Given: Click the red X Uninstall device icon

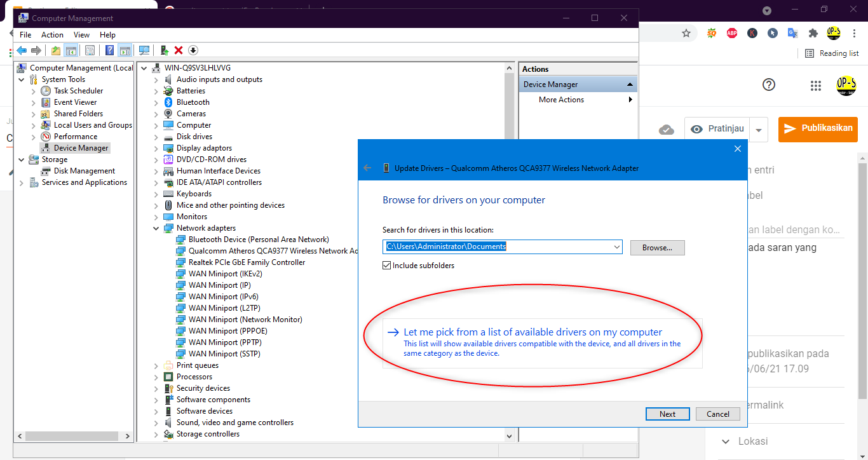Looking at the screenshot, I should pos(179,50).
